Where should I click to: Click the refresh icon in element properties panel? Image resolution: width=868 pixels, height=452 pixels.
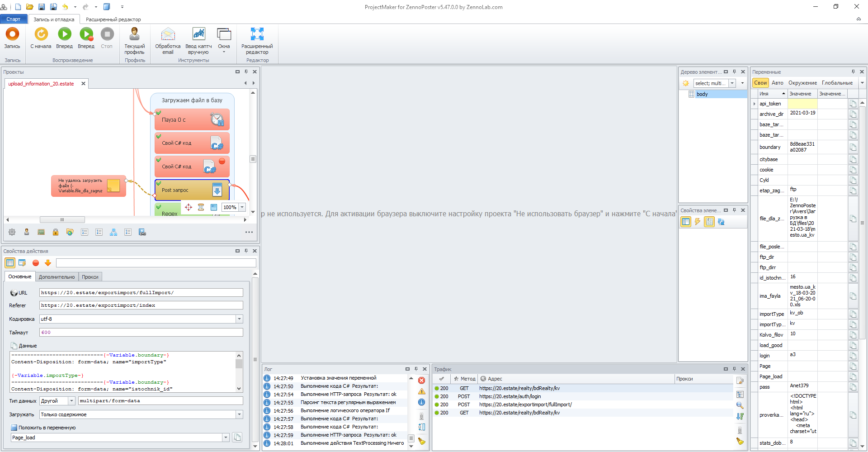coord(721,222)
